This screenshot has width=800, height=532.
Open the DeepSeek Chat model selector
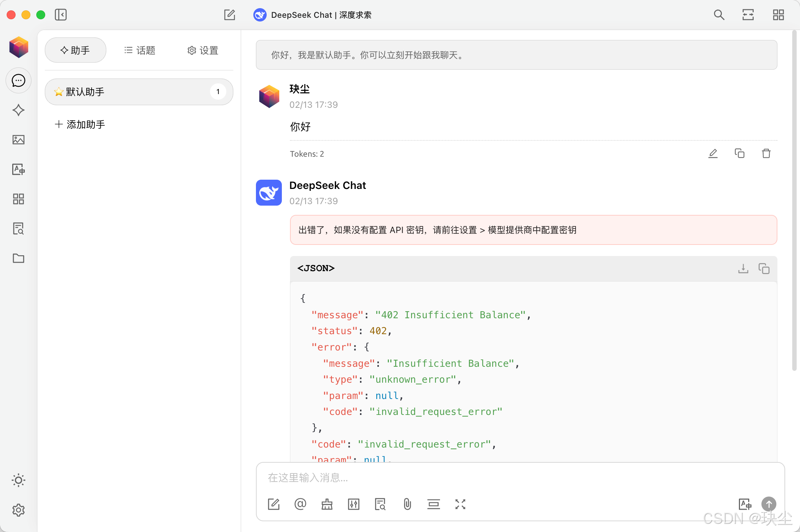pos(312,15)
